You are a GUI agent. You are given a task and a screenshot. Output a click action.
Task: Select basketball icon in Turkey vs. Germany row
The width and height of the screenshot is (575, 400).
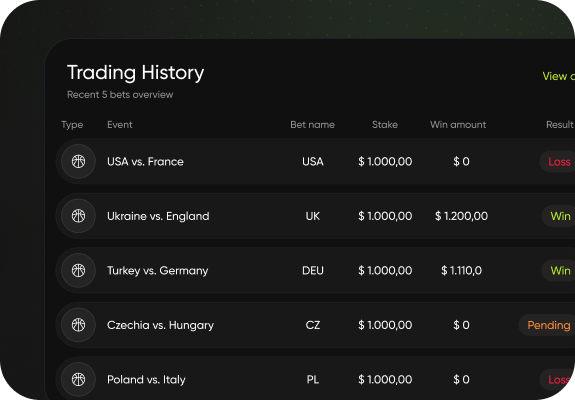click(x=78, y=270)
